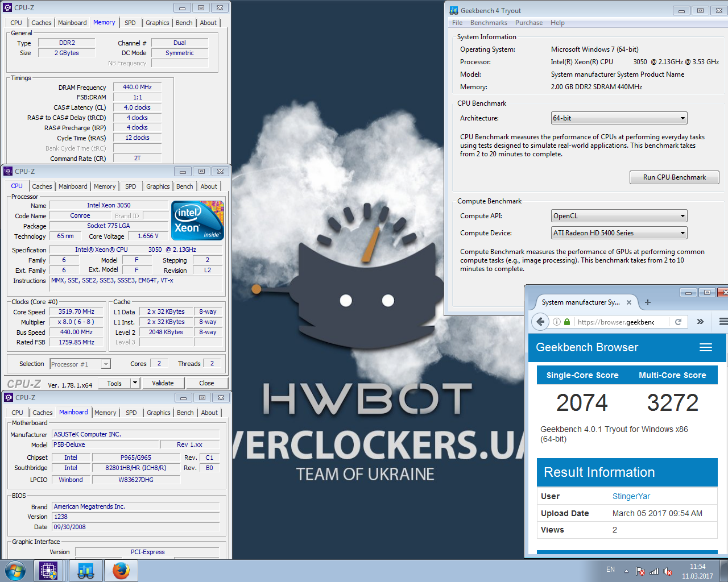Open Help menu in Geekbench

557,23
